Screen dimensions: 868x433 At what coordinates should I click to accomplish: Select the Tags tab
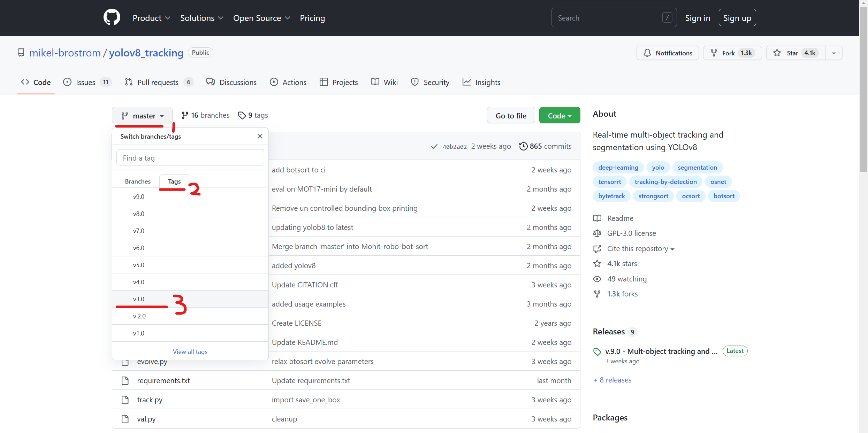174,181
